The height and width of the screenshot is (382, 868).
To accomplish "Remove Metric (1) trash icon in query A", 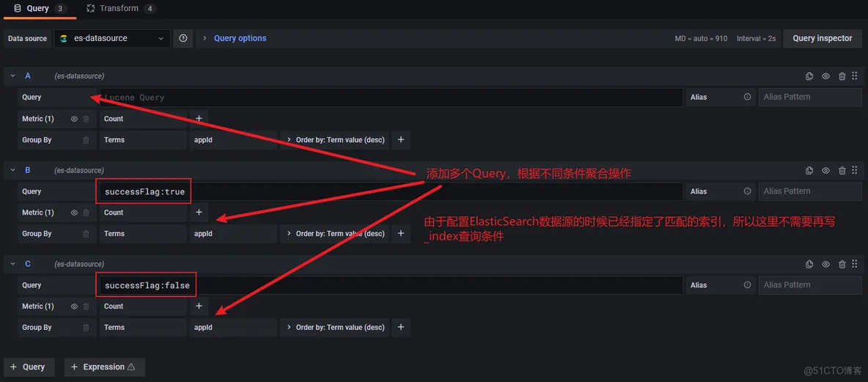I will pos(86,119).
